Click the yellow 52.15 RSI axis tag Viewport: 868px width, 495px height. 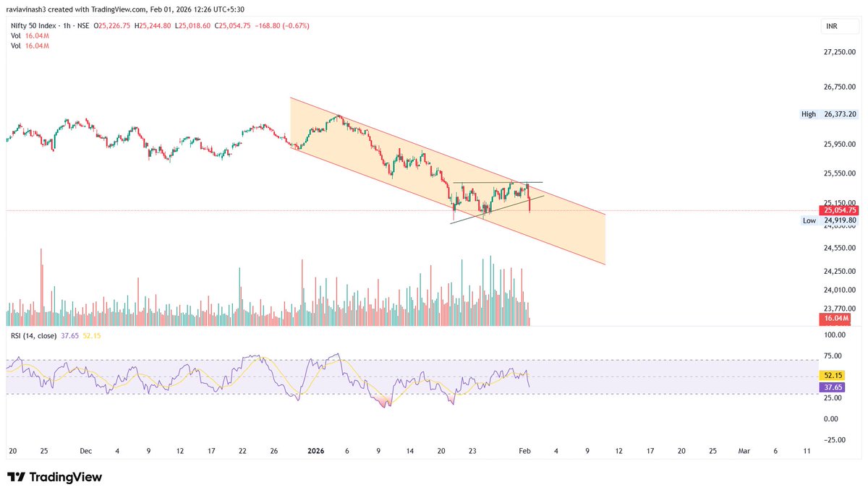[x=832, y=376]
